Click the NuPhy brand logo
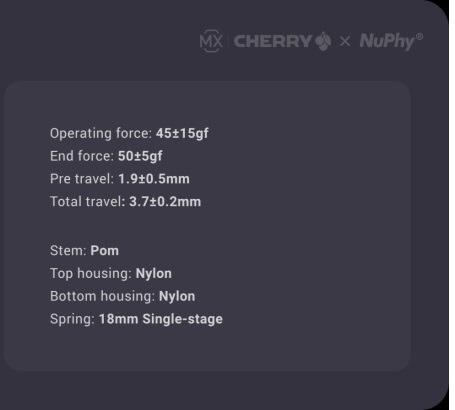Image resolution: width=455 pixels, height=410 pixels. 391,41
